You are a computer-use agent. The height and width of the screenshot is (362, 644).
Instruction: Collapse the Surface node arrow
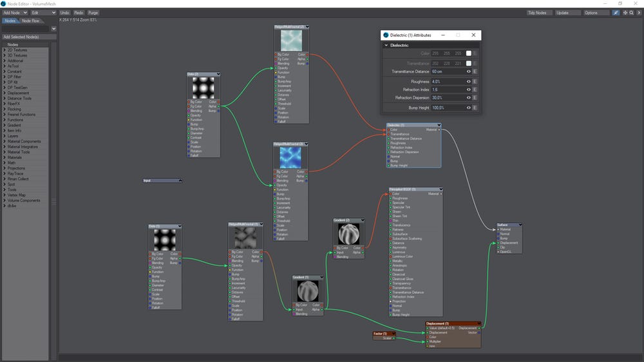pos(520,225)
